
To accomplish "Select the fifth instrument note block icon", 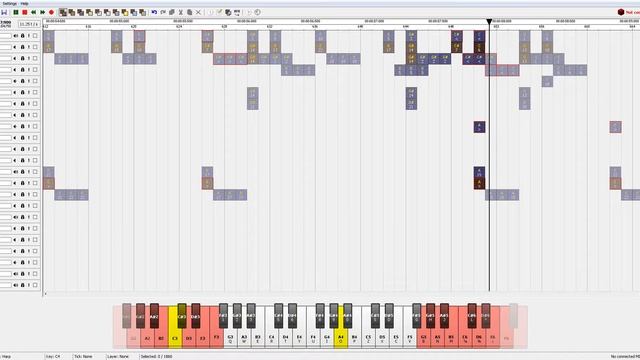I will [x=98, y=12].
